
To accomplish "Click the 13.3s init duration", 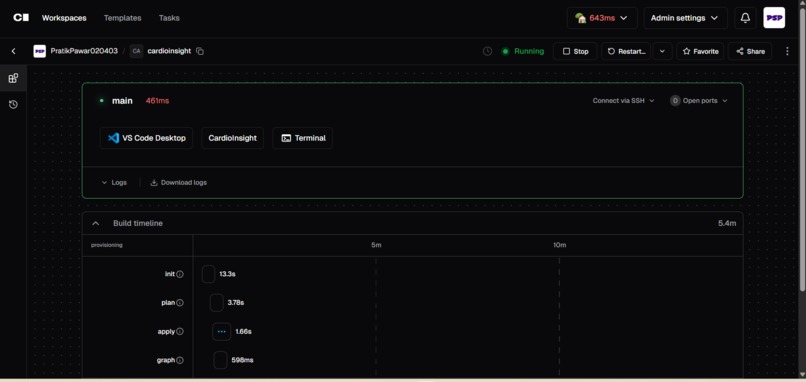I will [x=227, y=275].
